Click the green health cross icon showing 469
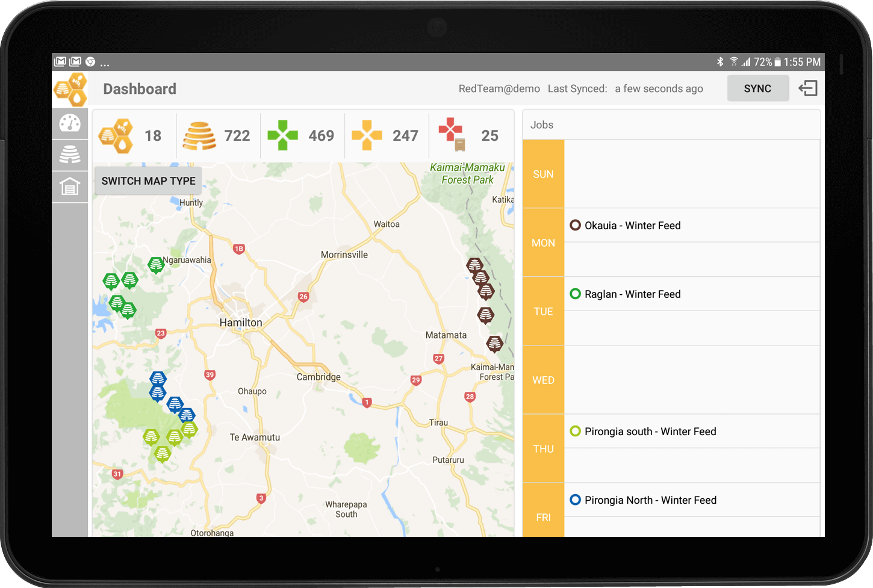 coord(283,135)
